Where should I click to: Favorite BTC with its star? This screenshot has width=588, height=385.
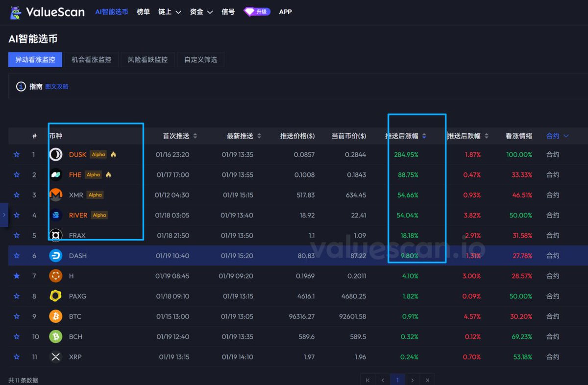17,316
